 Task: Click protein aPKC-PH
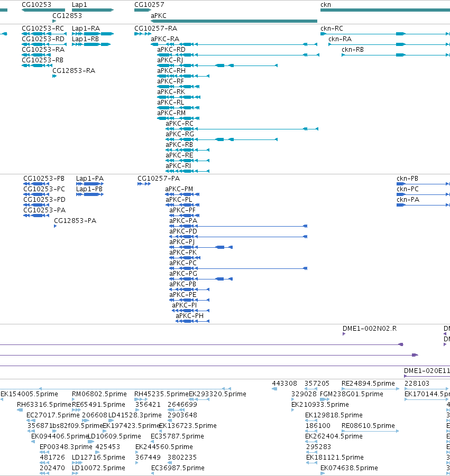pos(190,316)
